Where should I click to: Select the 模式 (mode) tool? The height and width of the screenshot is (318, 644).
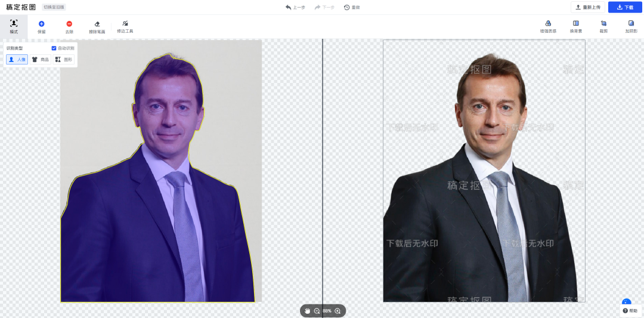14,26
